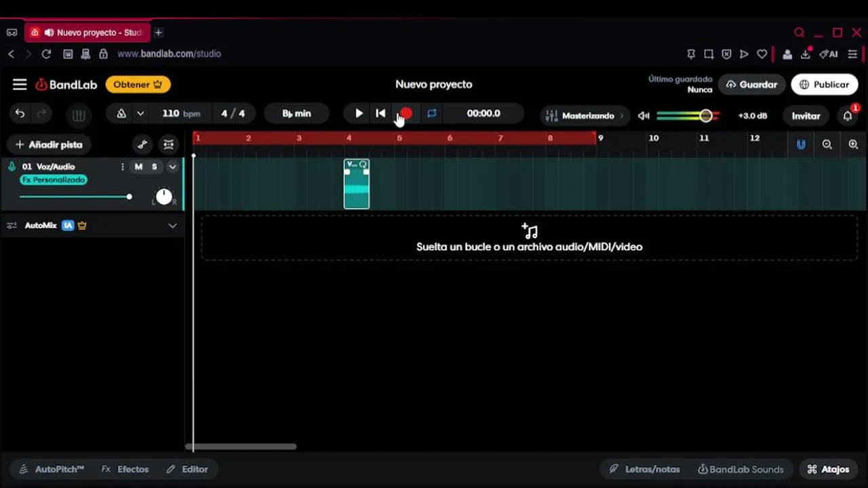Open metronome settings dropdown
Viewport: 868px width, 488px height.
point(140,114)
